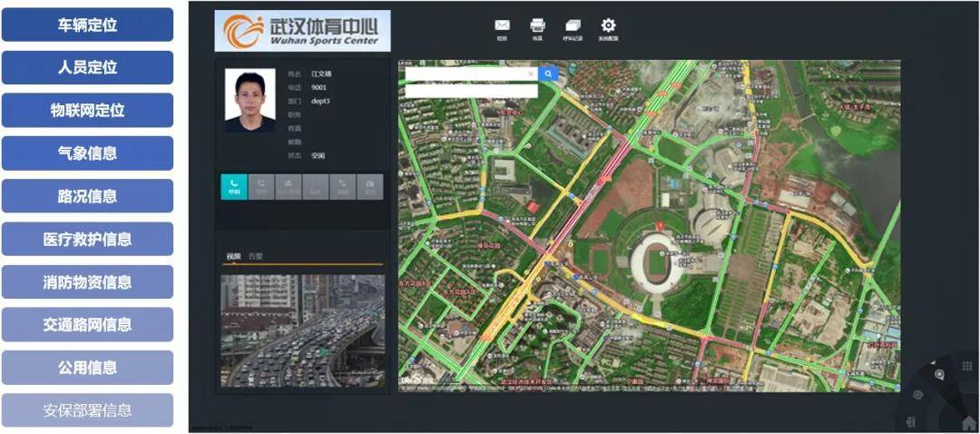Click the gray camera monitor button
980x434 pixels.
(370, 186)
